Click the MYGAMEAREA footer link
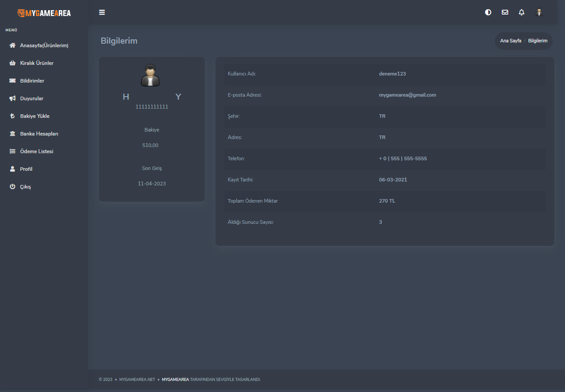This screenshot has width=565, height=392. point(175,380)
